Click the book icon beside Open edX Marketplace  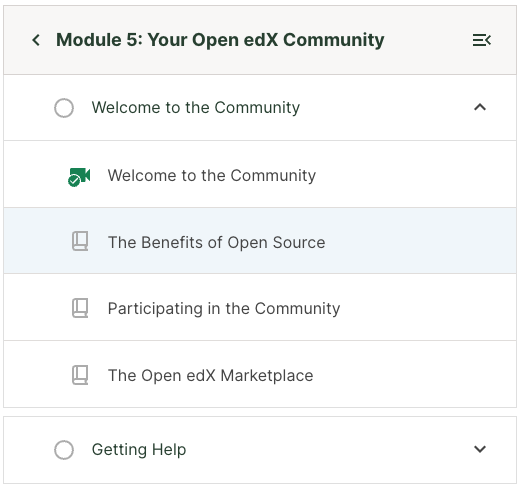[80, 375]
